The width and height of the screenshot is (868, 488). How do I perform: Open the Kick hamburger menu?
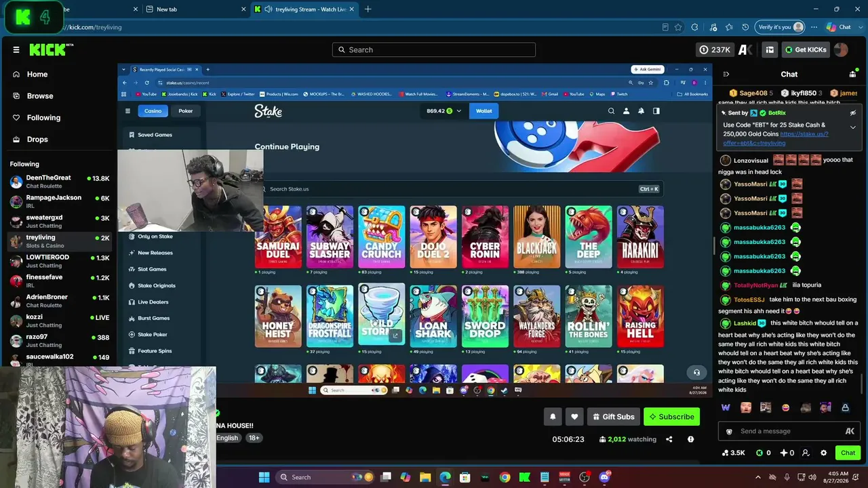[16, 49]
